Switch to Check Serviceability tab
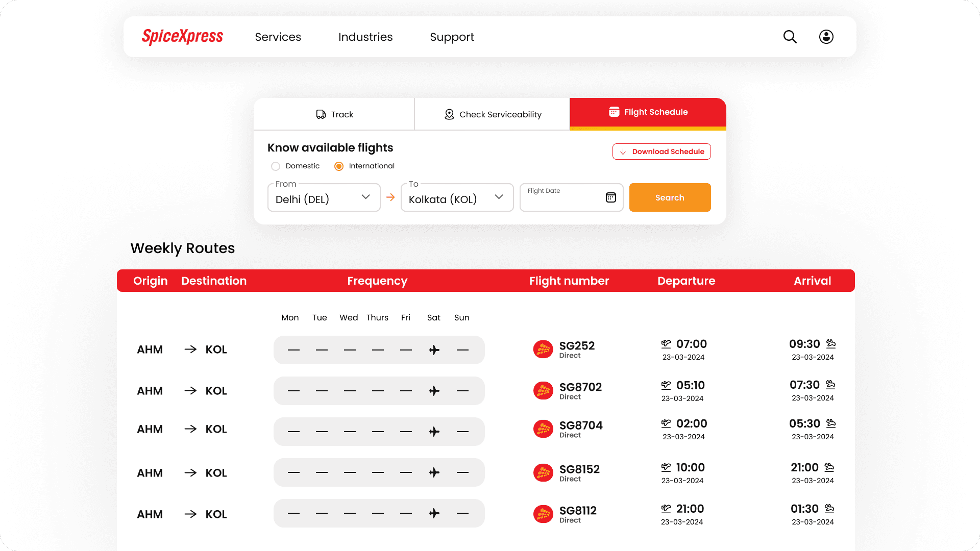980x551 pixels. tap(493, 114)
